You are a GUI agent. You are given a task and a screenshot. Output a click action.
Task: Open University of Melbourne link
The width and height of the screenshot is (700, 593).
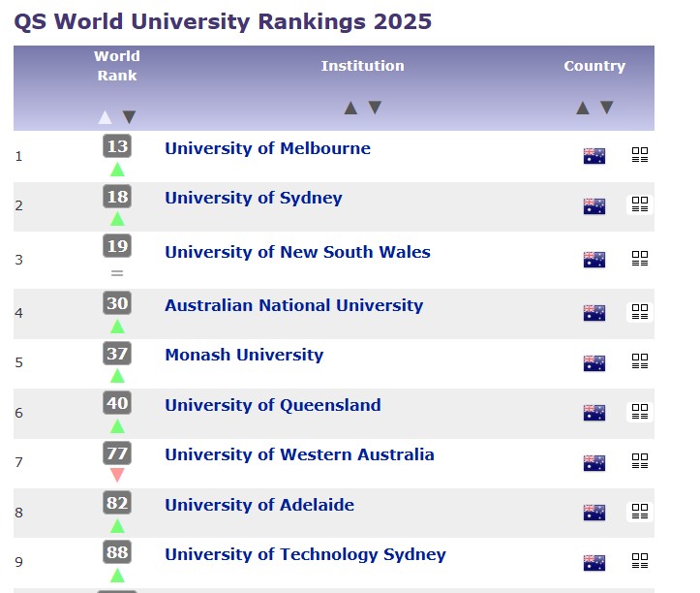point(267,148)
